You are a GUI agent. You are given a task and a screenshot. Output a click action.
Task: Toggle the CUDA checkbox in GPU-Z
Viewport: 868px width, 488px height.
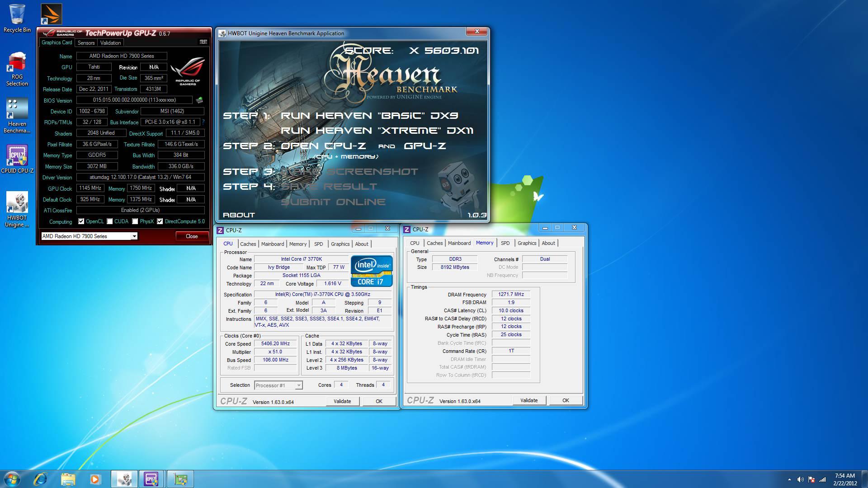click(110, 221)
